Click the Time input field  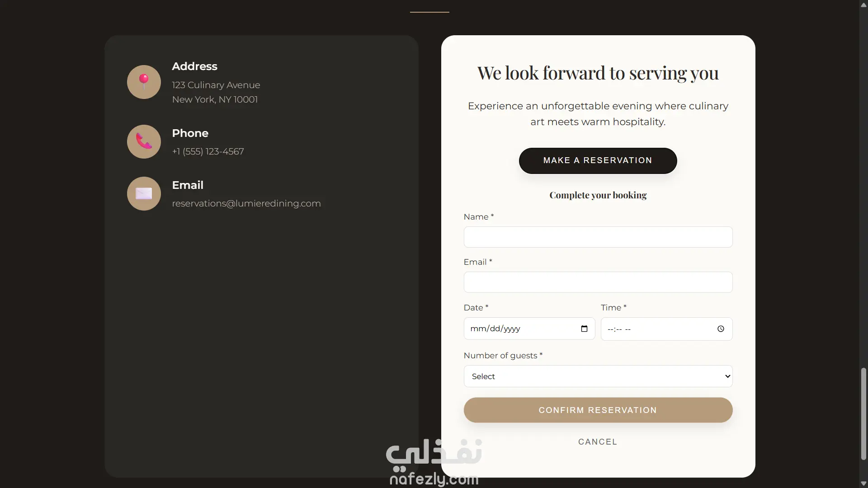coord(656,329)
